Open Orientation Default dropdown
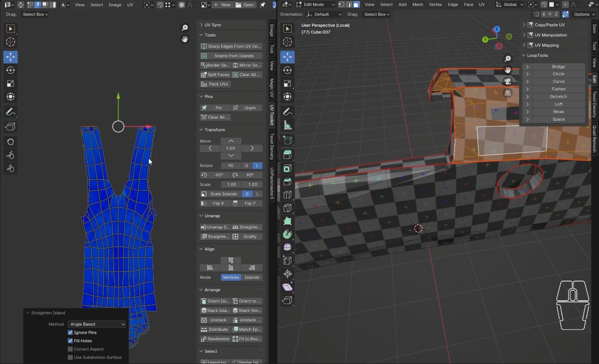 (324, 14)
